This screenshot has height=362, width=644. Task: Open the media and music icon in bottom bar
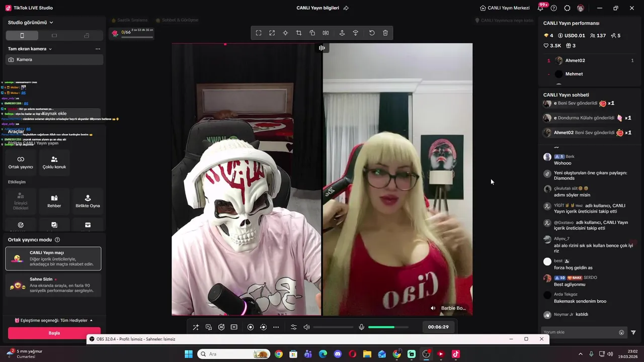pos(209,327)
